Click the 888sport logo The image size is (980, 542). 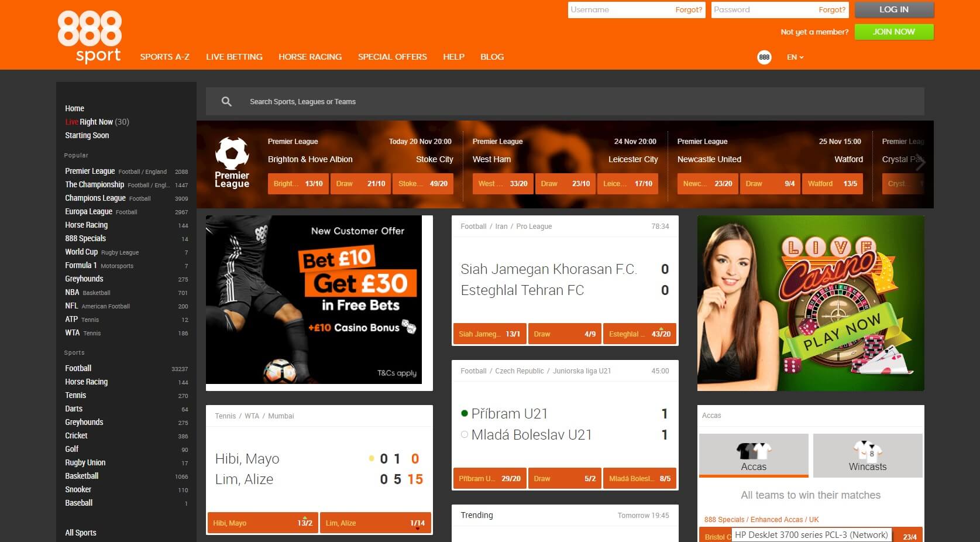point(90,37)
